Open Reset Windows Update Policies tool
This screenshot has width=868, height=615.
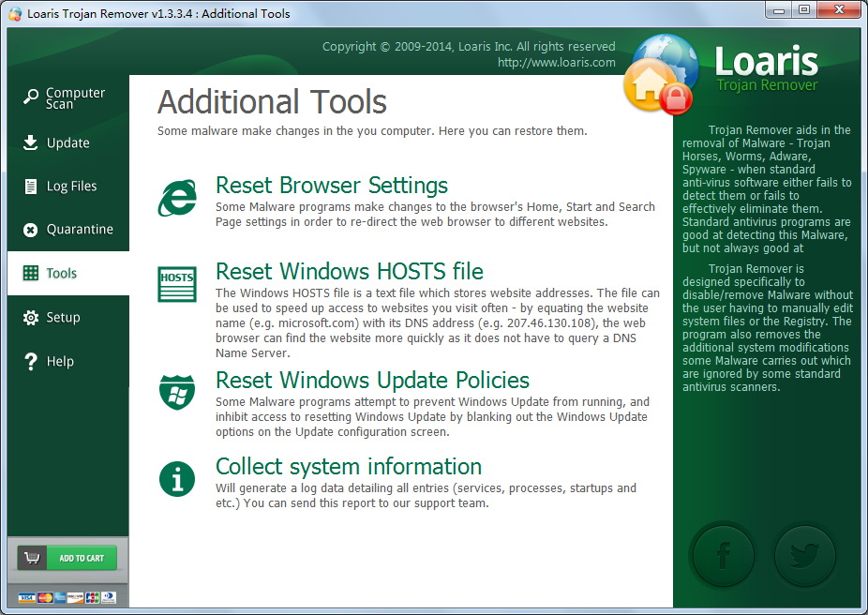[x=372, y=381]
